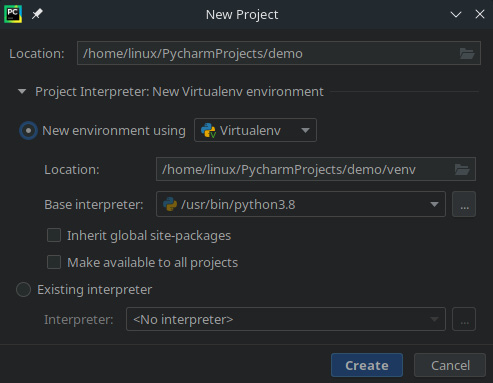Enable Make available to all projects
This screenshot has width=493, height=383.
[x=54, y=262]
